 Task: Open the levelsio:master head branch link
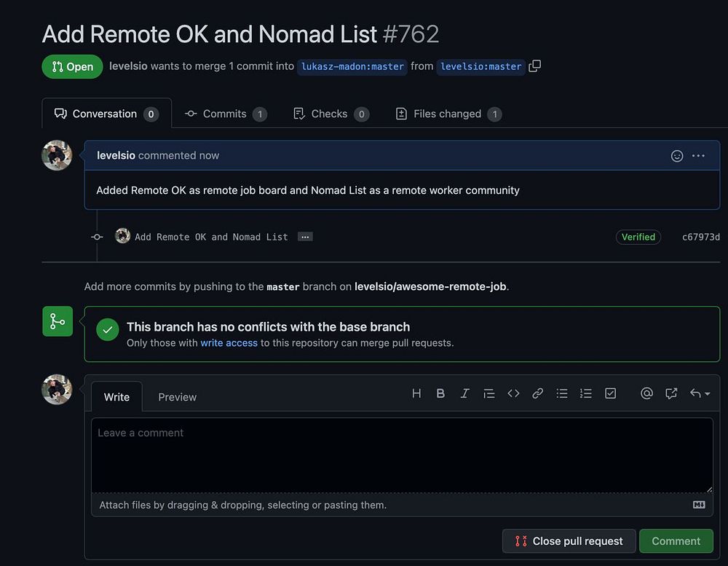tap(480, 66)
